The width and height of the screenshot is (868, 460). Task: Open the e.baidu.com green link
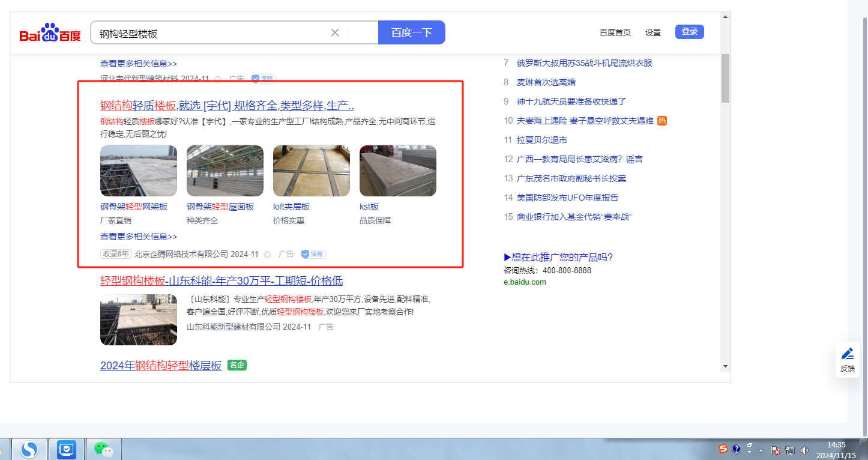(x=525, y=282)
